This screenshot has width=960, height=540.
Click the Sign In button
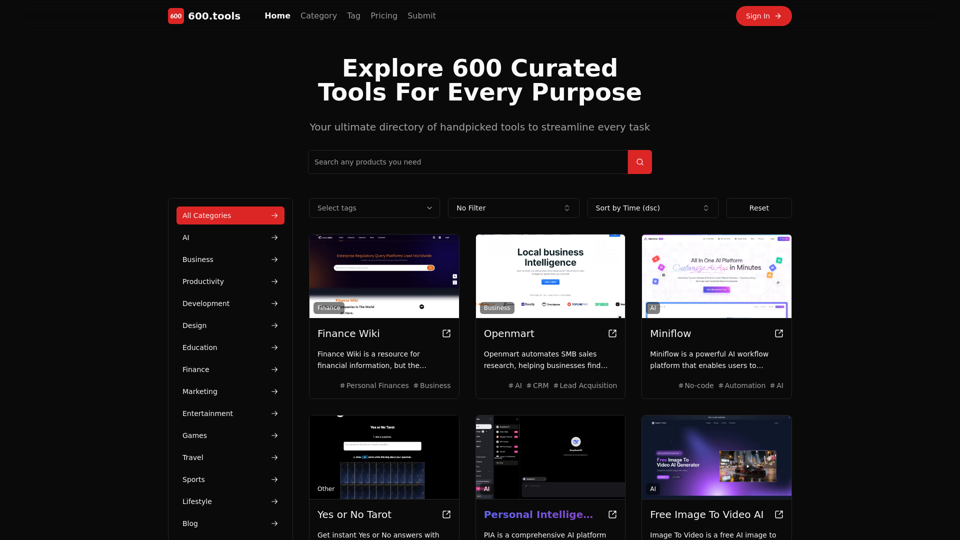763,16
